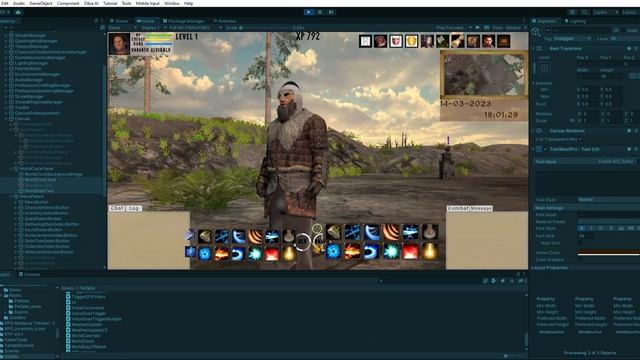Select the Log tab in game view
The image size is (640, 360).
pyautogui.click(x=134, y=208)
